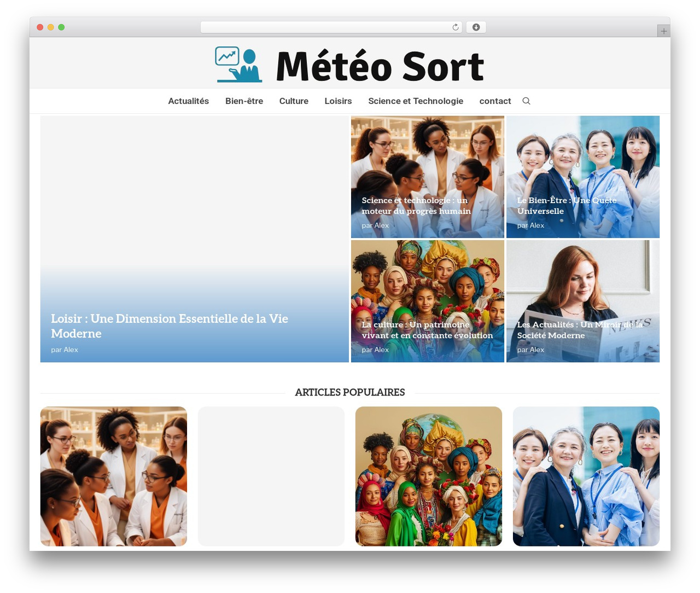Open a new tab with the plus button
Viewport: 700px width, 593px height.
pyautogui.click(x=663, y=31)
